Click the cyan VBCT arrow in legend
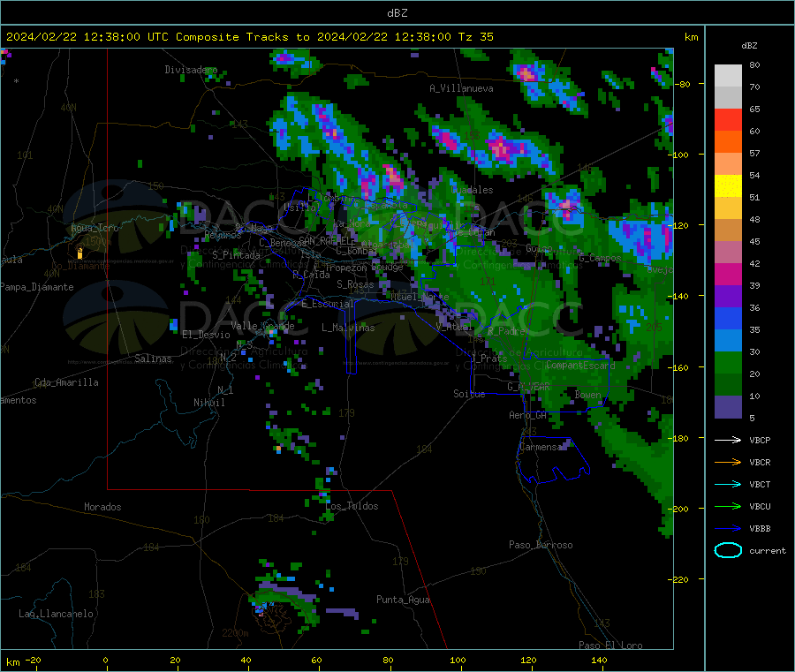The width and height of the screenshot is (795, 672). point(728,485)
